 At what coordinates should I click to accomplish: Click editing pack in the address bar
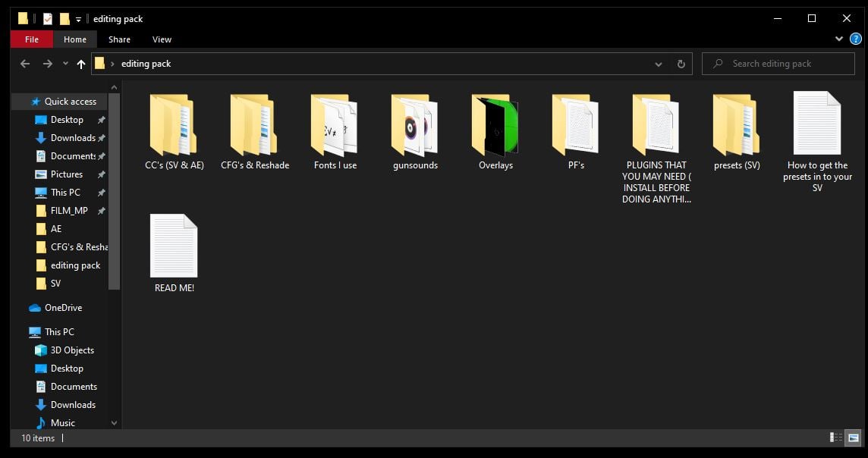pyautogui.click(x=146, y=64)
